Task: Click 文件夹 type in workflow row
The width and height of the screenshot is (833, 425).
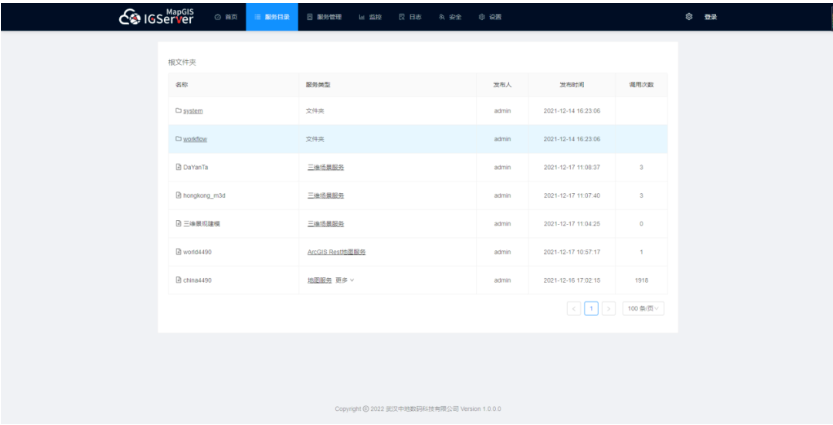Action: coord(315,139)
